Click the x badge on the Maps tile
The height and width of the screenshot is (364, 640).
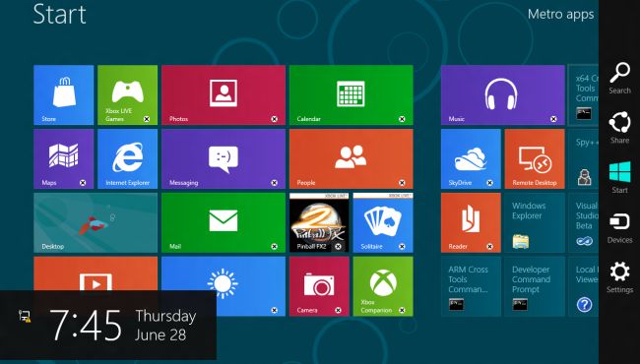(x=83, y=183)
